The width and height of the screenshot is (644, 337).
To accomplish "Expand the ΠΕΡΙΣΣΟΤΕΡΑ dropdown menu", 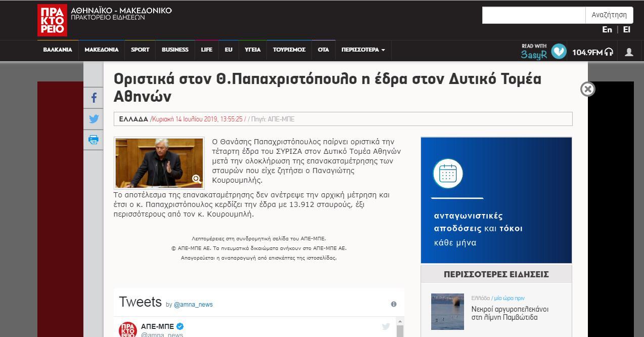I will 363,50.
